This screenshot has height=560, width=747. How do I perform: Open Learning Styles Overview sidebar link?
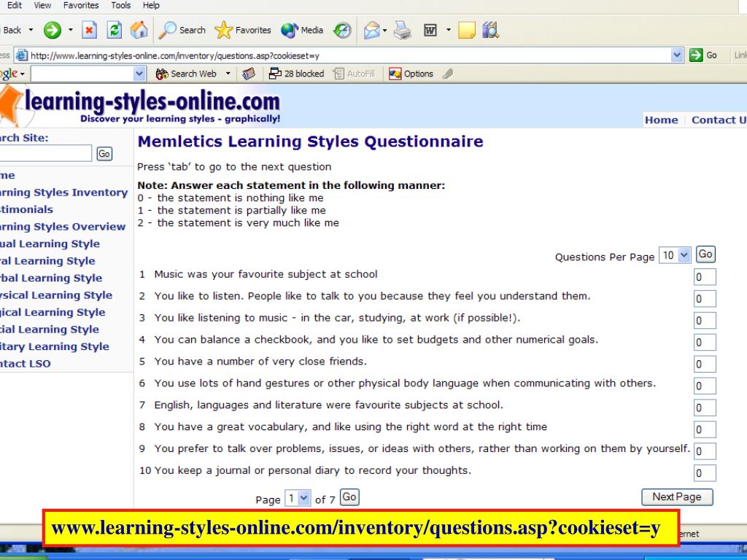point(63,227)
